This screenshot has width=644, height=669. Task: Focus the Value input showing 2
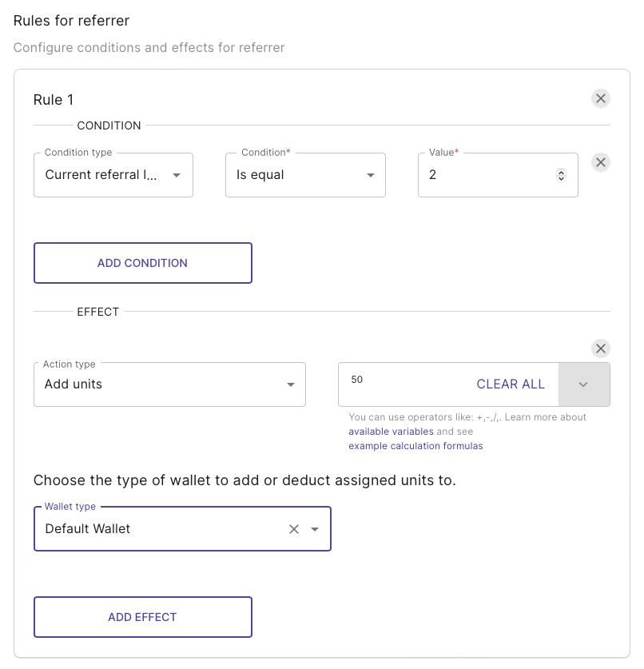(491, 175)
